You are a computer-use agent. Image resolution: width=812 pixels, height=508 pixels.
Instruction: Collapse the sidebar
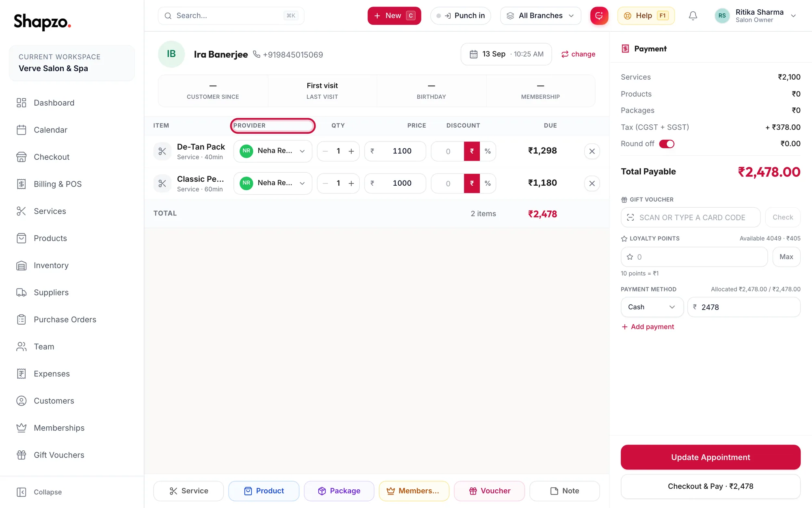(x=39, y=492)
